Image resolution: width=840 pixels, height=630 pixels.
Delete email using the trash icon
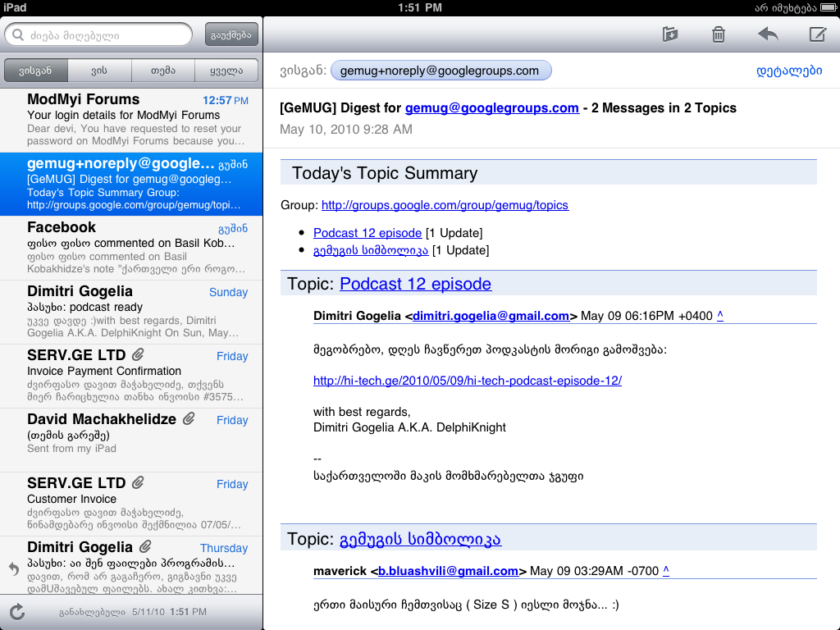point(718,34)
